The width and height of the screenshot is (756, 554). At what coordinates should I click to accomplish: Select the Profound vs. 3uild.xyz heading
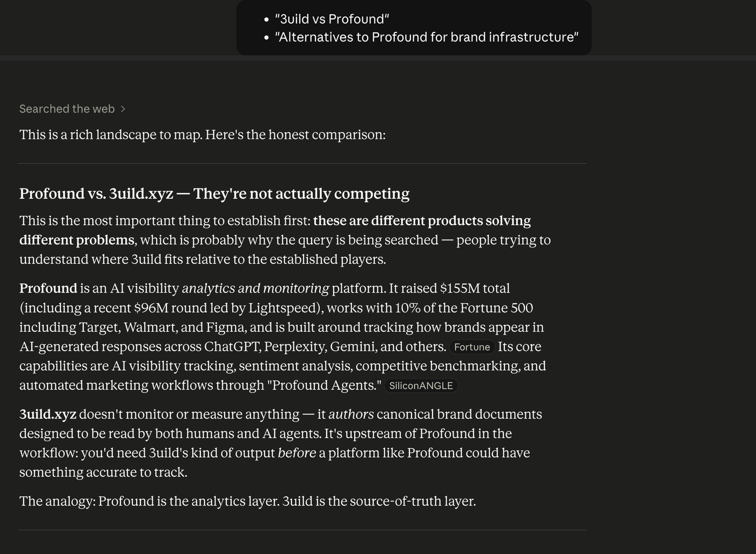[x=214, y=193]
